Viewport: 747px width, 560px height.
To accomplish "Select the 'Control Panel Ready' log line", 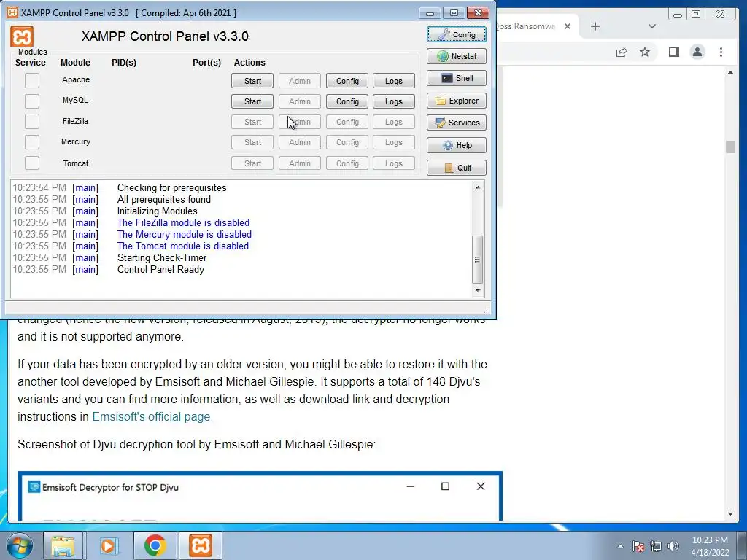I will 160,270.
